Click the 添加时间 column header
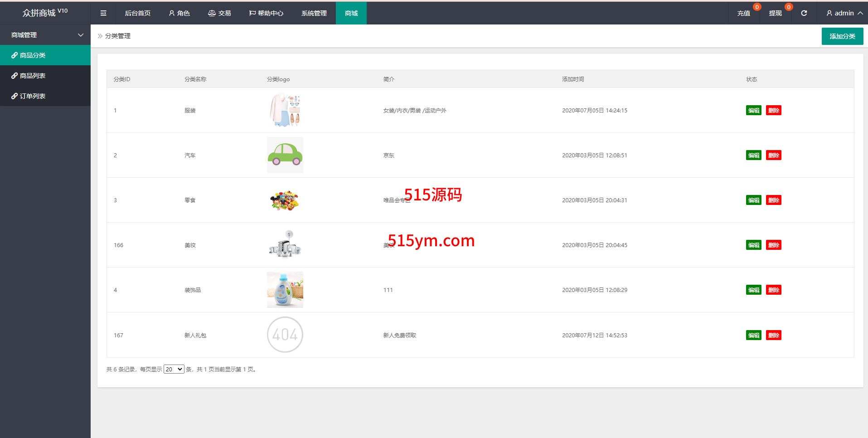This screenshot has height=438, width=868. [x=573, y=79]
